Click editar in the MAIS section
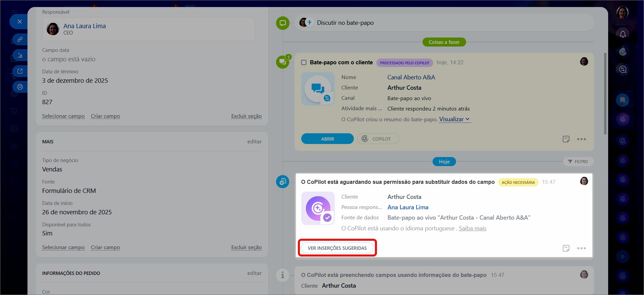The height and width of the screenshot is (295, 644). tap(254, 142)
